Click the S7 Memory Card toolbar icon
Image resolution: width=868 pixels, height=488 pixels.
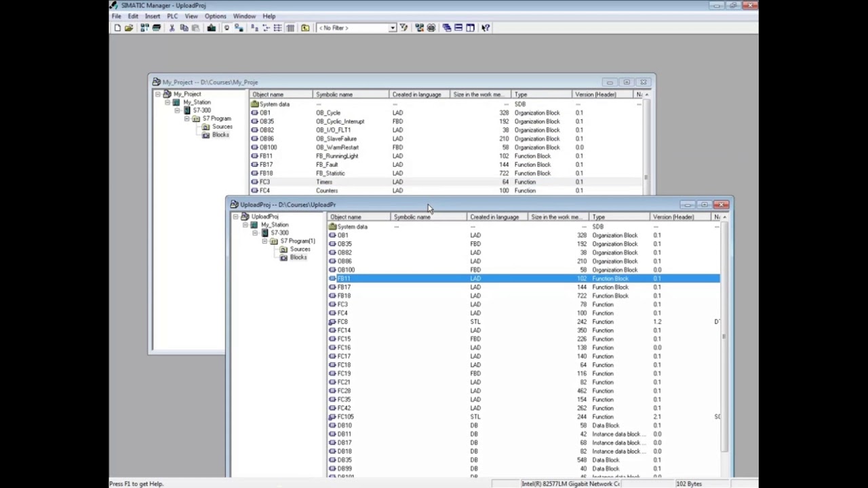157,28
